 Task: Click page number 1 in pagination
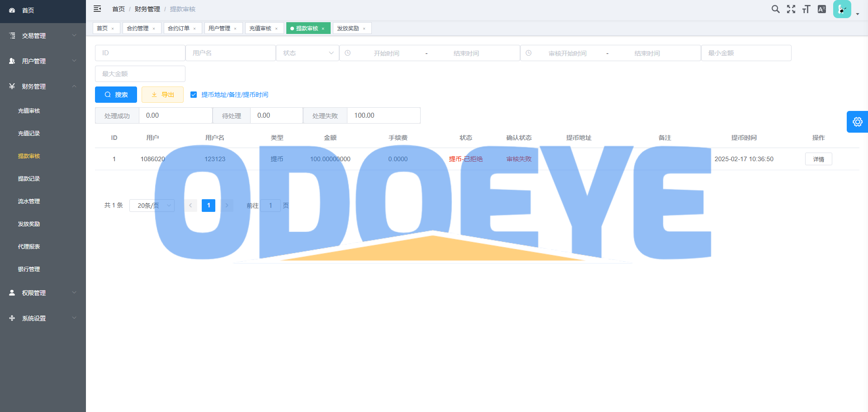point(209,206)
